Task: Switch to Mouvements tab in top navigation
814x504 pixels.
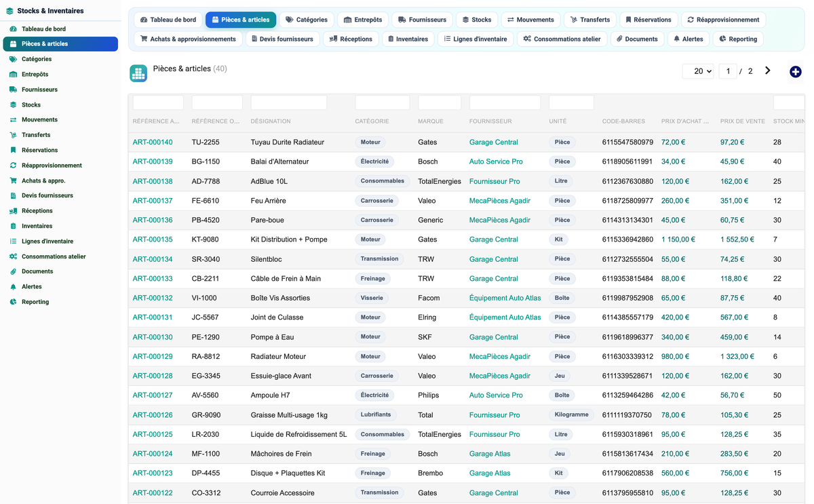Action: pos(530,20)
